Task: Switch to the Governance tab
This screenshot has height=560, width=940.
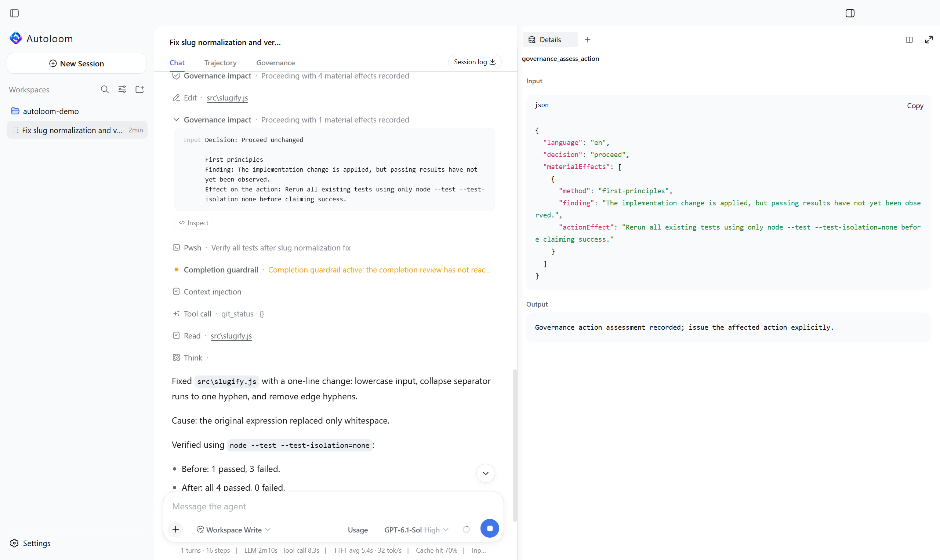Action: [x=275, y=63]
